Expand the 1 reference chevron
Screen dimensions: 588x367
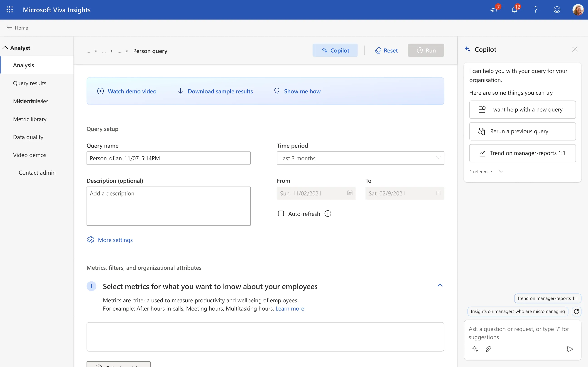coord(501,172)
